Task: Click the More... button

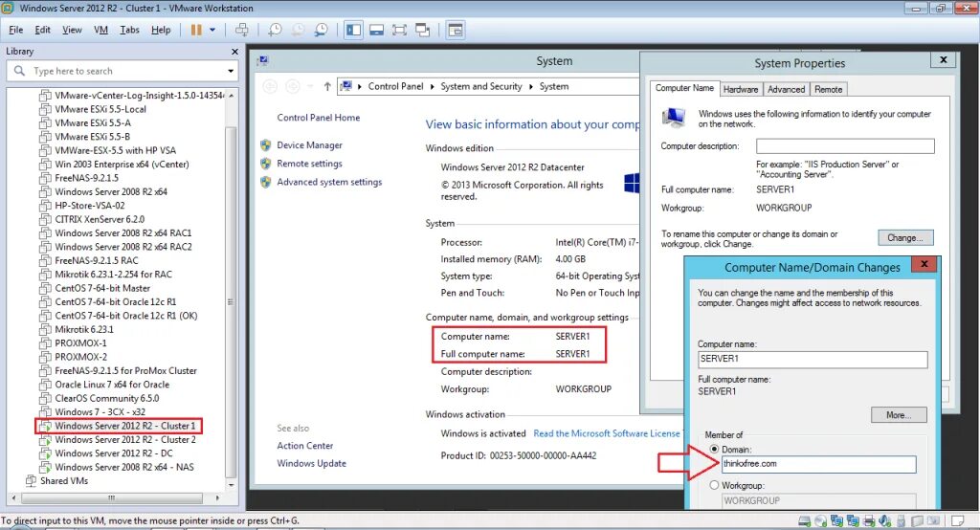Action: pyautogui.click(x=899, y=415)
